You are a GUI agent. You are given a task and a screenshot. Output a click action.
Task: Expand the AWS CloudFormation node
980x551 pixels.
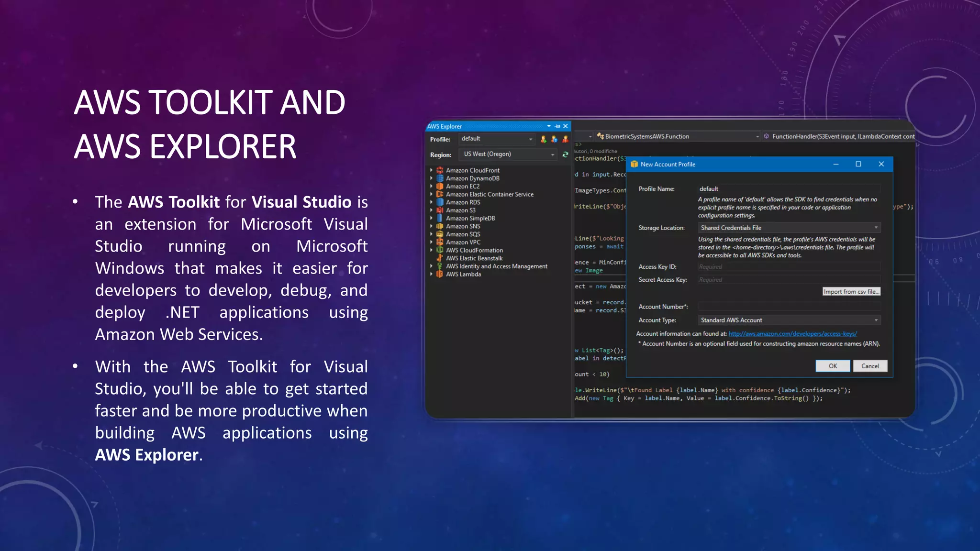(431, 250)
